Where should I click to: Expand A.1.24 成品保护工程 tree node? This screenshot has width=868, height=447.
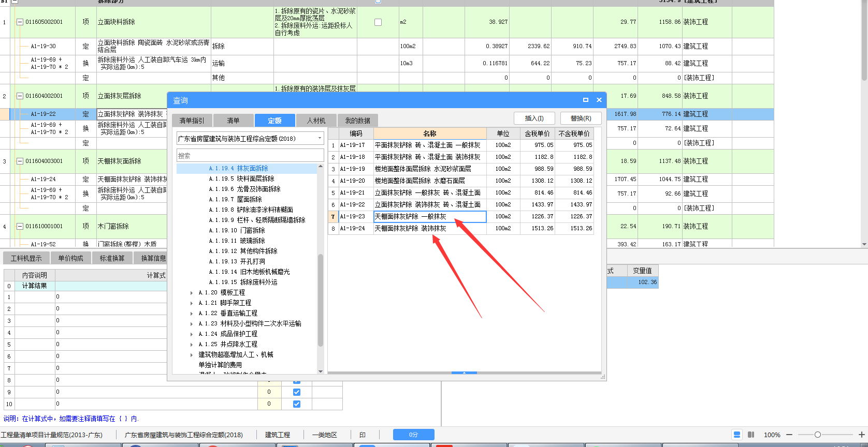pyautogui.click(x=192, y=334)
